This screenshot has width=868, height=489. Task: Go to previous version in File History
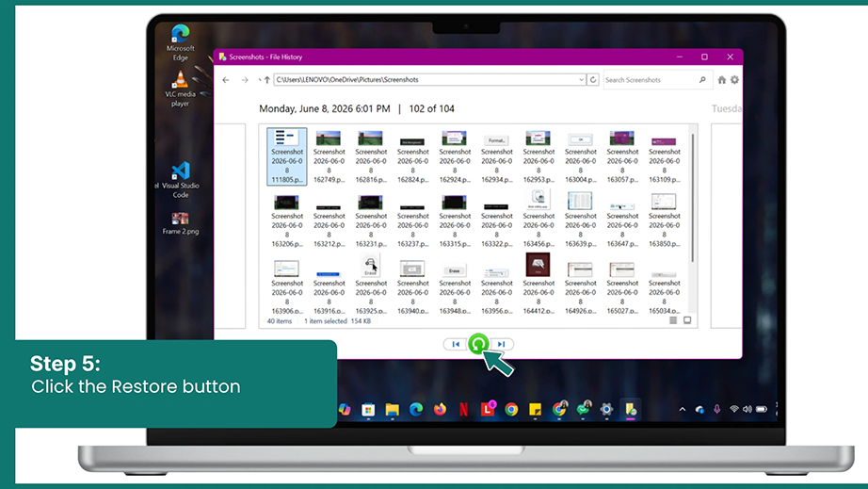(x=456, y=345)
